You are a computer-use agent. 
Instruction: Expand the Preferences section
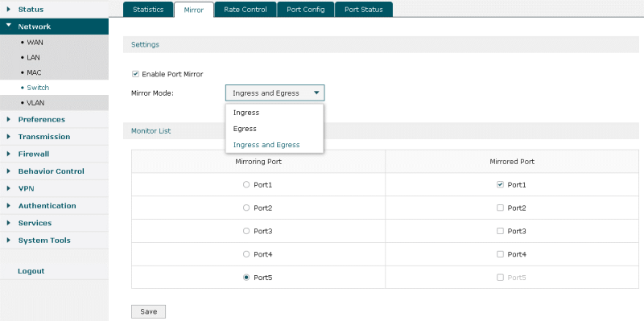54,119
